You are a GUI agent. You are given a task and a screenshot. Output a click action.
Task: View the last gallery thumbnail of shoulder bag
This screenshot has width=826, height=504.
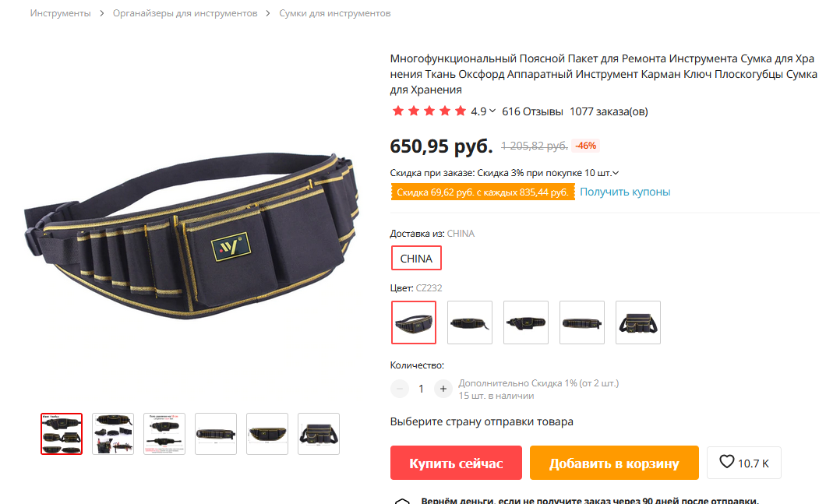tap(319, 434)
